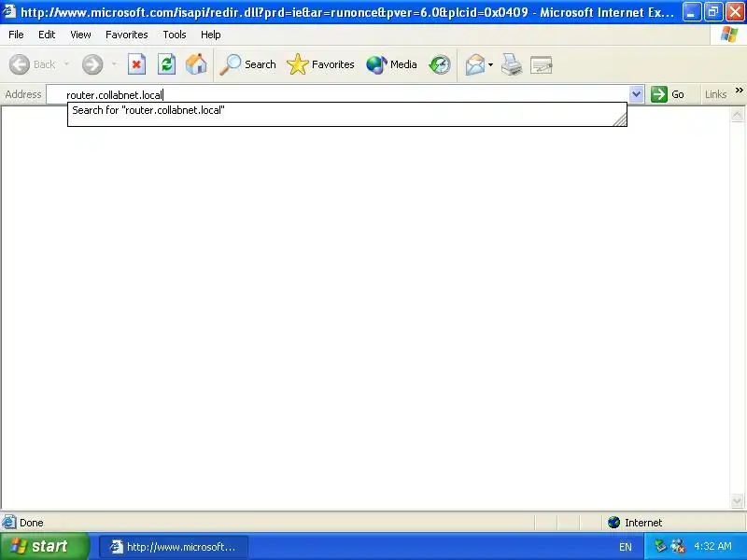747x560 pixels.
Task: Open the Search pane from the toolbar
Action: click(x=247, y=64)
